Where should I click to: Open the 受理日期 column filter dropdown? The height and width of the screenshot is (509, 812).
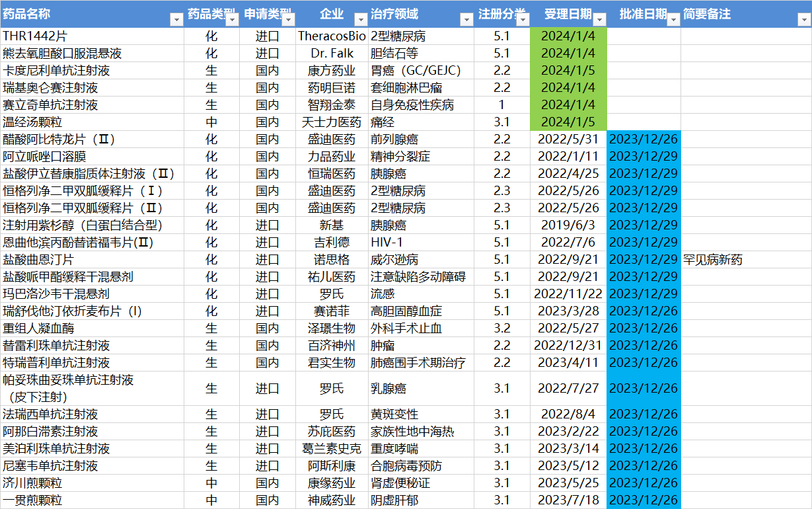coord(599,20)
